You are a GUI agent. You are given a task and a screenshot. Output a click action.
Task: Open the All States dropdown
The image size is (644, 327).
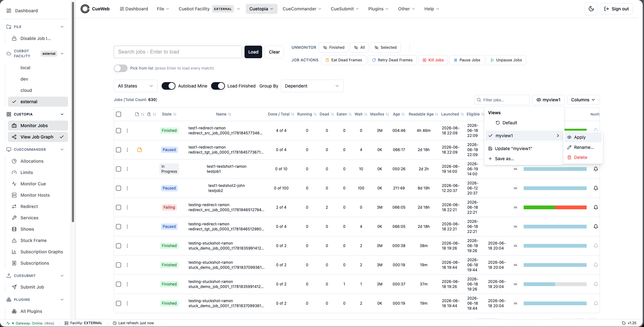pos(135,86)
